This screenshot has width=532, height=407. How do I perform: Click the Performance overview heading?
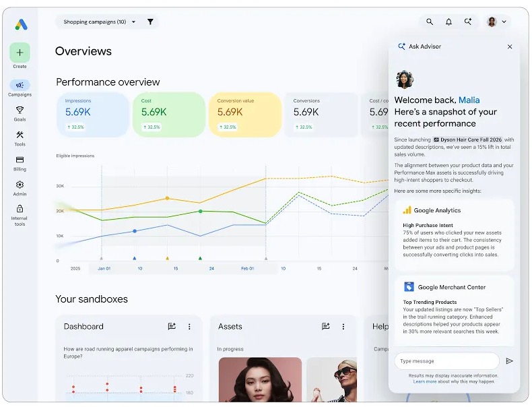tap(108, 82)
